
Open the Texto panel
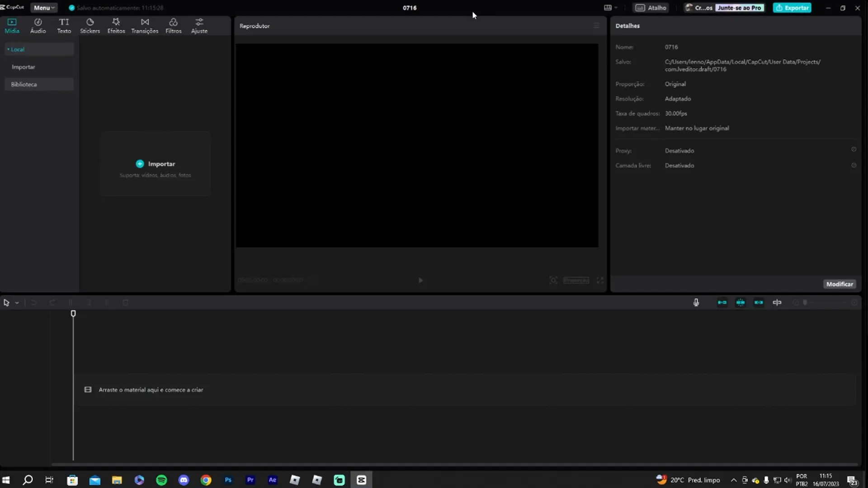(63, 25)
